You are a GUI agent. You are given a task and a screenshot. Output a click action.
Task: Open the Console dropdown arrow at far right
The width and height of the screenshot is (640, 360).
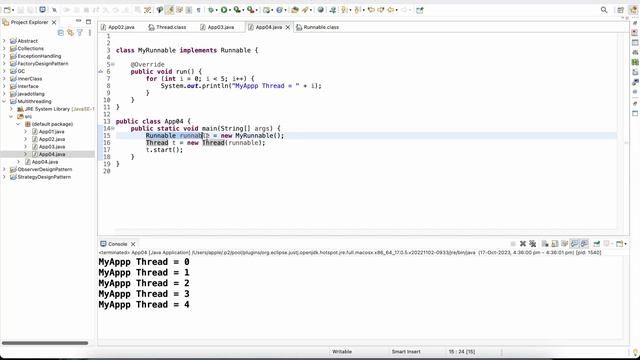click(626, 244)
